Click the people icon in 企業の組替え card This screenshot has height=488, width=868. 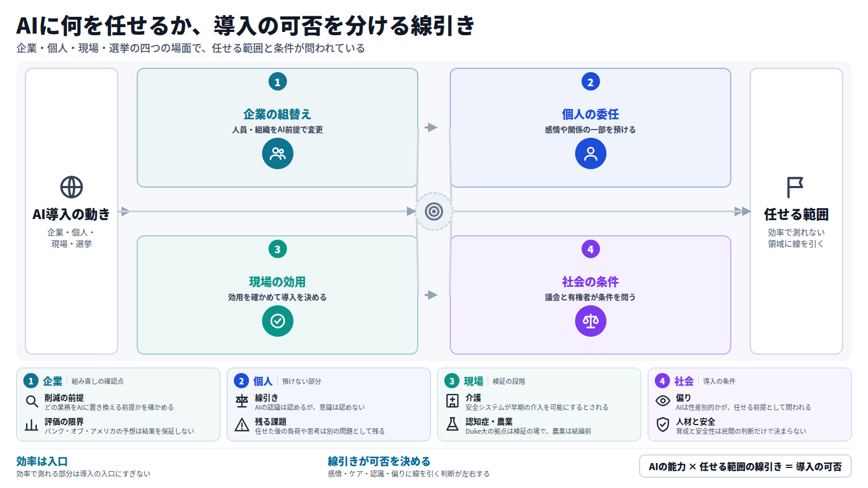click(278, 153)
